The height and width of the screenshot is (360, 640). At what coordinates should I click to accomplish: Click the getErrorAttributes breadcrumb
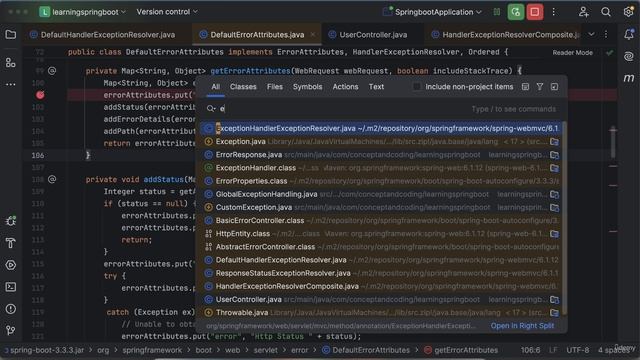coord(461,350)
